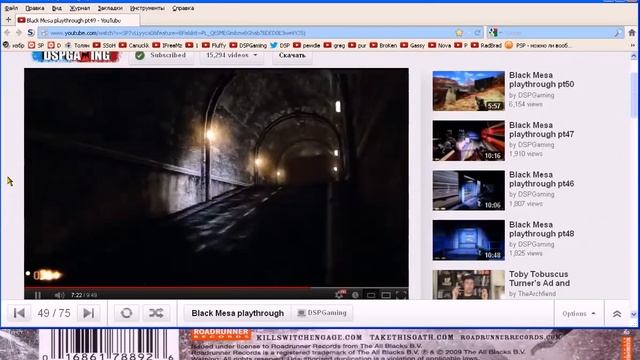Viewport: 640px width, 360px height.
Task: Toggle playlist shuffle
Action: point(156,313)
